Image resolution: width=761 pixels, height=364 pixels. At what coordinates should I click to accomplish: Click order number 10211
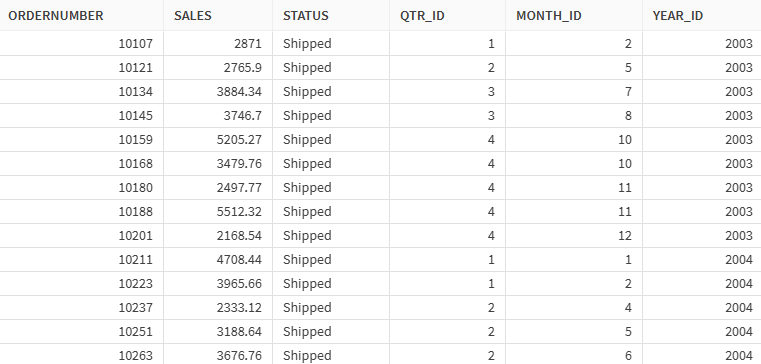click(135, 260)
